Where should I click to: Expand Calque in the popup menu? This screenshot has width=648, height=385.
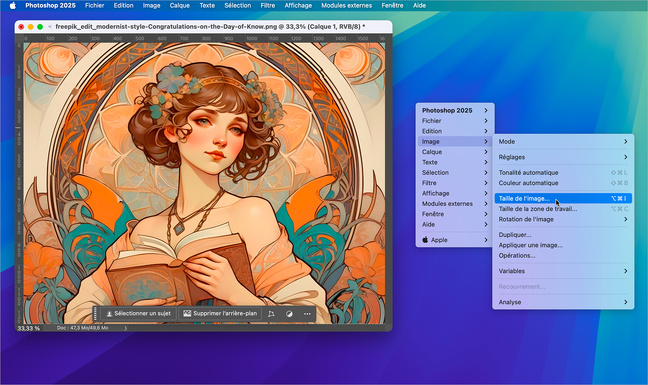[455, 152]
